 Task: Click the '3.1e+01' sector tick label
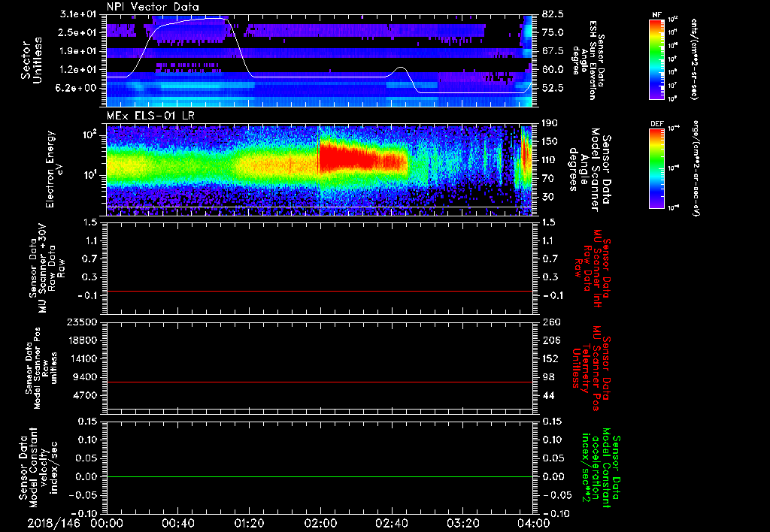78,14
